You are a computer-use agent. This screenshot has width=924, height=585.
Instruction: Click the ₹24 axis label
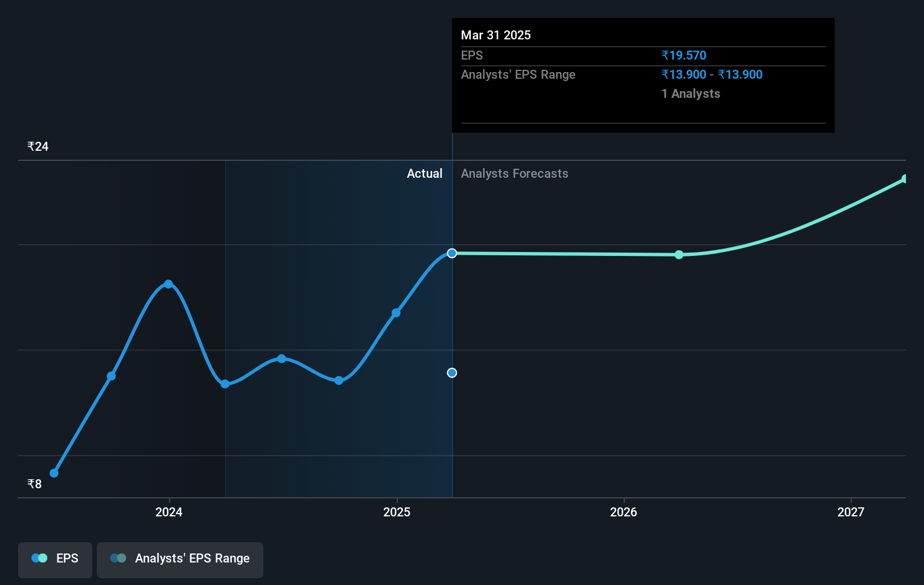38,147
